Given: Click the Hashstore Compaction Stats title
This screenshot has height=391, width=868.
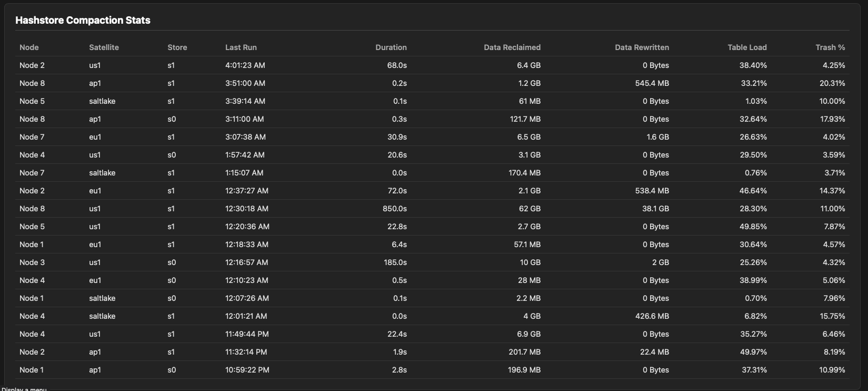Looking at the screenshot, I should tap(83, 20).
